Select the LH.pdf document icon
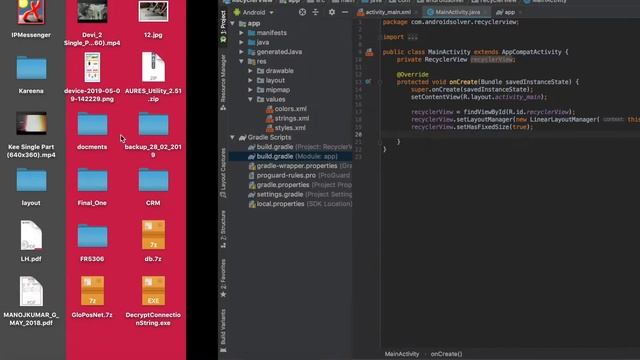The width and height of the screenshot is (640, 360). click(x=31, y=236)
